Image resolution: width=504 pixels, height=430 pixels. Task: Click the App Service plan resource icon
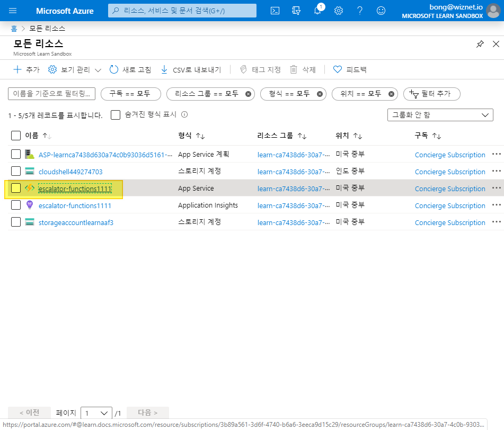30,154
